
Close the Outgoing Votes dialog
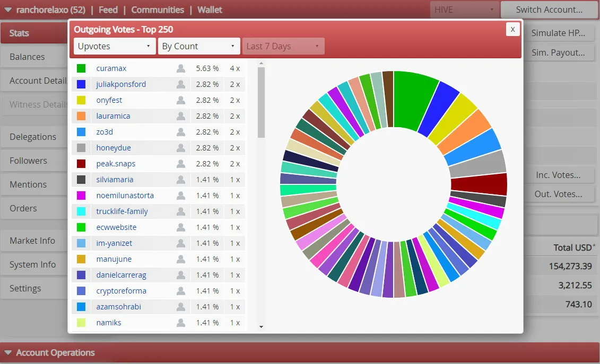(x=513, y=29)
